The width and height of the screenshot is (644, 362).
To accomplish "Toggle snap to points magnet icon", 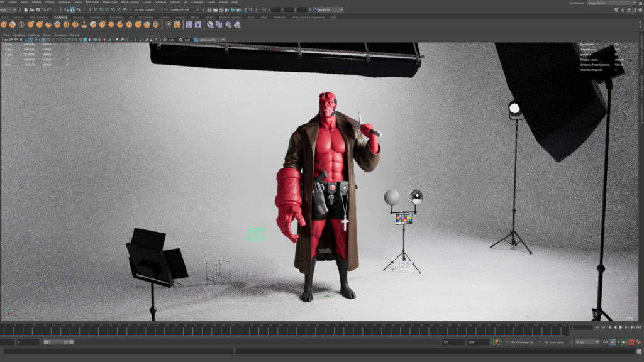I will coord(108,10).
